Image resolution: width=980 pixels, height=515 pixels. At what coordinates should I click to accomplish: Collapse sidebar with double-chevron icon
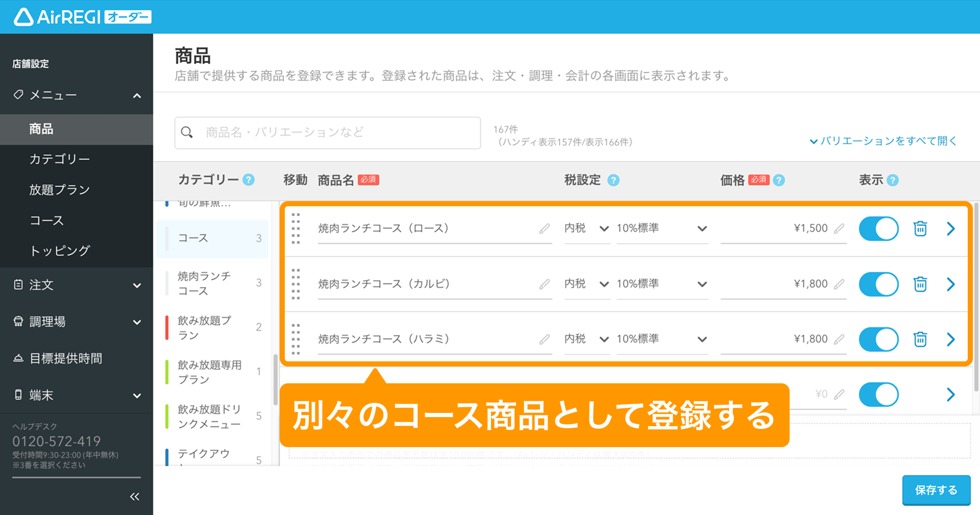click(134, 497)
